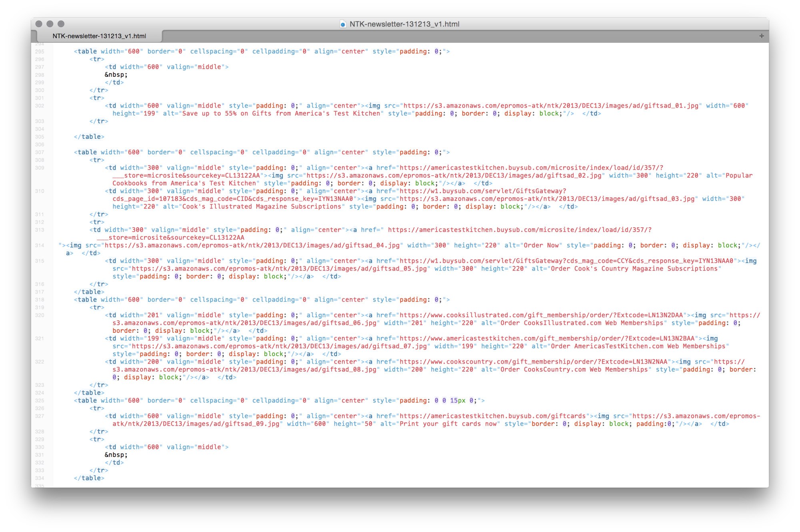Click alt text 'Print your gift cards now'
This screenshot has height=532, width=800.
click(448, 424)
